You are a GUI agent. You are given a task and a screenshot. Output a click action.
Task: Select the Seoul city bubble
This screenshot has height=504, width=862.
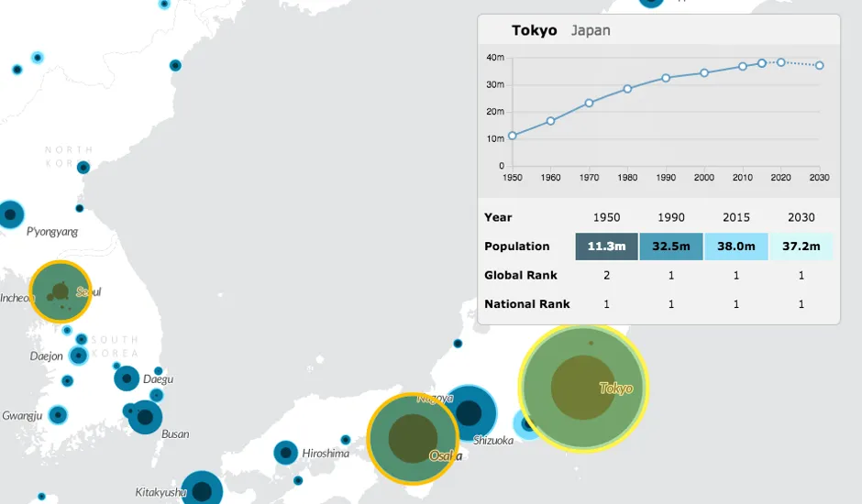(60, 291)
